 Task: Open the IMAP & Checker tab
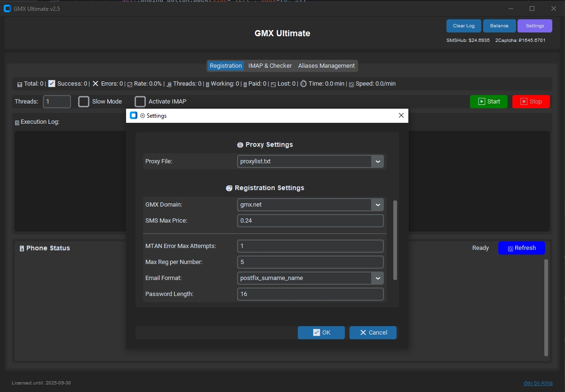(270, 66)
